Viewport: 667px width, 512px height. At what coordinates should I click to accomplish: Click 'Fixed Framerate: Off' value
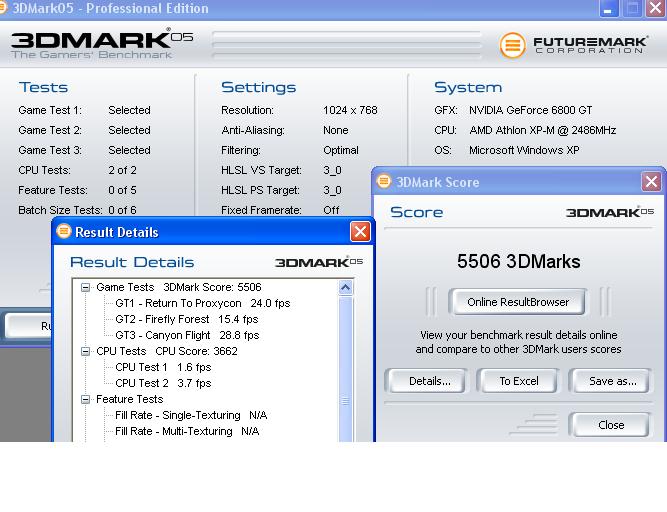331,210
